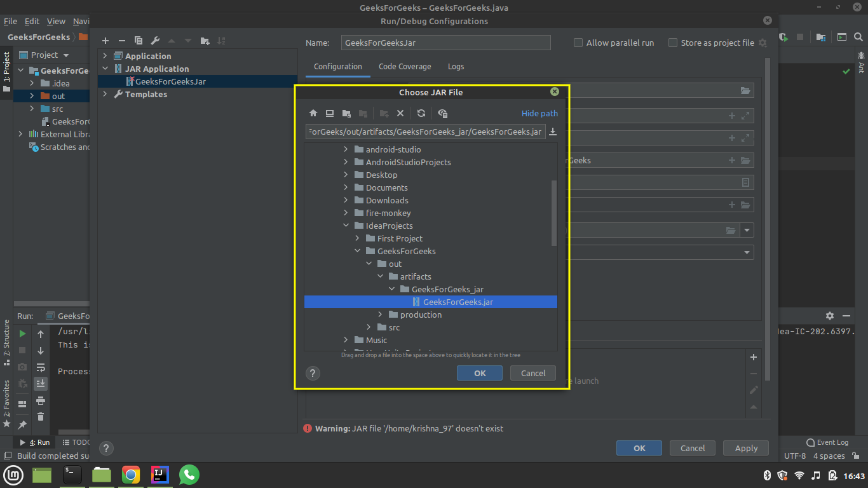Open the Edit menu
The image size is (868, 488).
coord(32,21)
